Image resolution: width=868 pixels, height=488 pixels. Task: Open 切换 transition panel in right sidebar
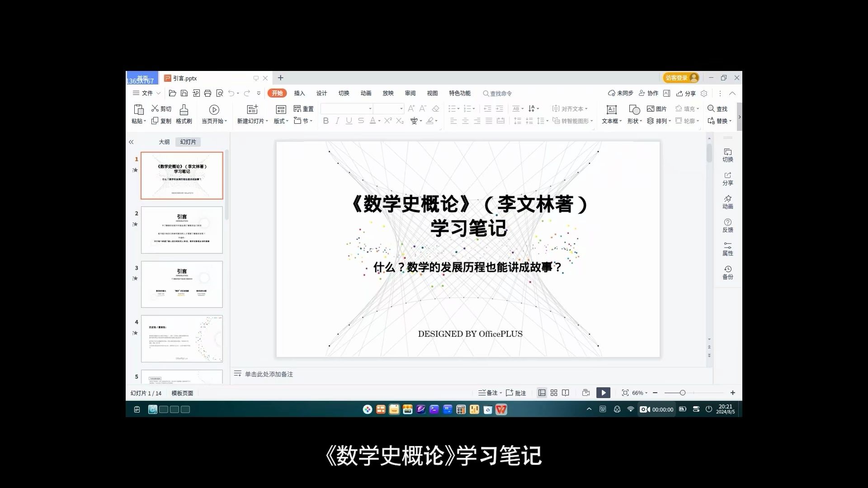[x=728, y=155]
